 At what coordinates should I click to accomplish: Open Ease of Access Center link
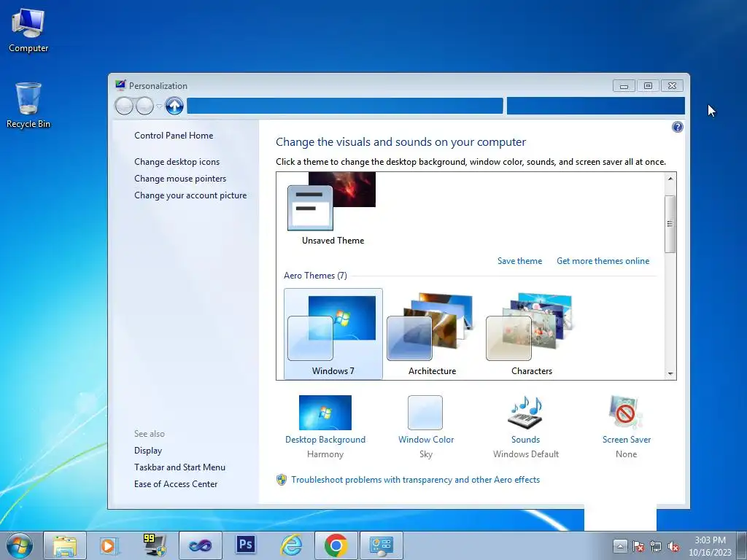(x=175, y=484)
